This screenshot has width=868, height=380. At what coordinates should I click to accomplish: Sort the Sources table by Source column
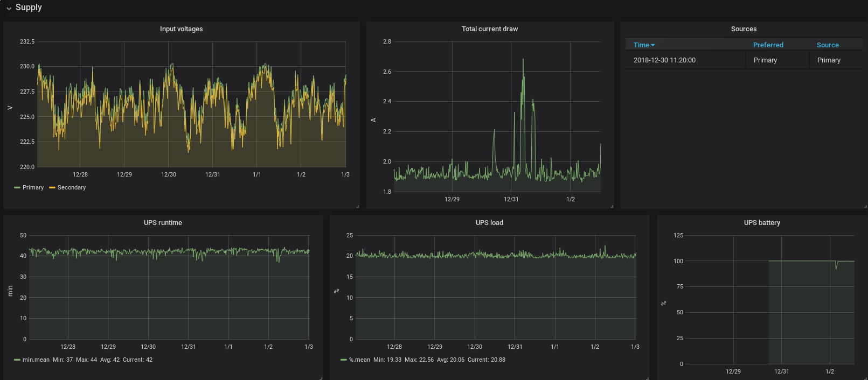point(827,45)
